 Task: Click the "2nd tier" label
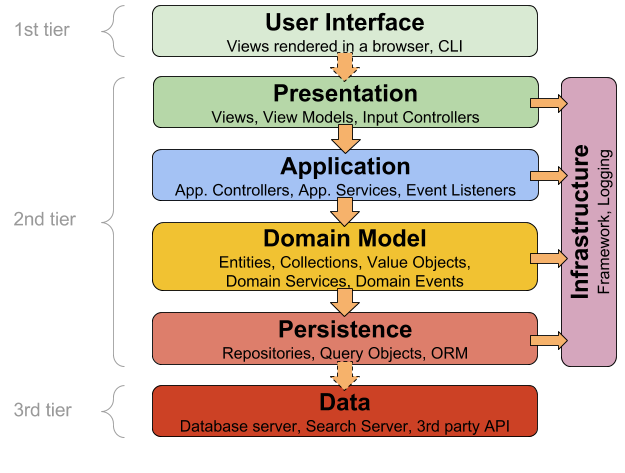click(46, 219)
